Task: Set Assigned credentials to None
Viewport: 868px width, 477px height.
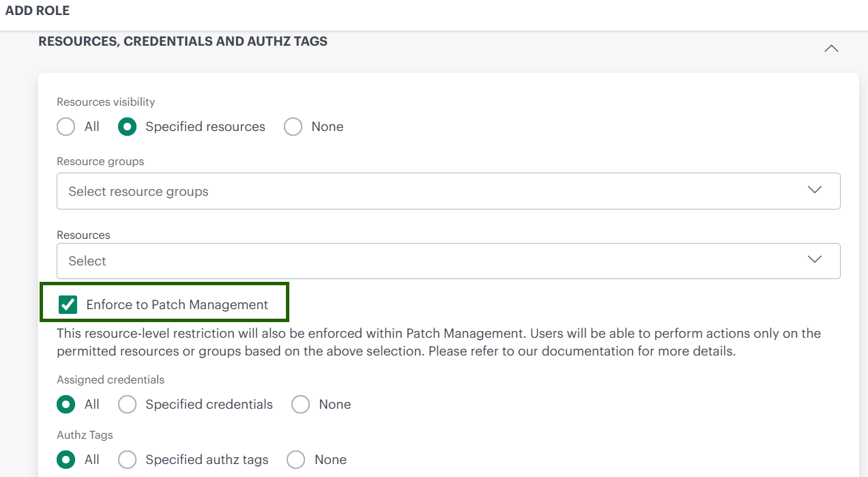Action: pyautogui.click(x=300, y=405)
